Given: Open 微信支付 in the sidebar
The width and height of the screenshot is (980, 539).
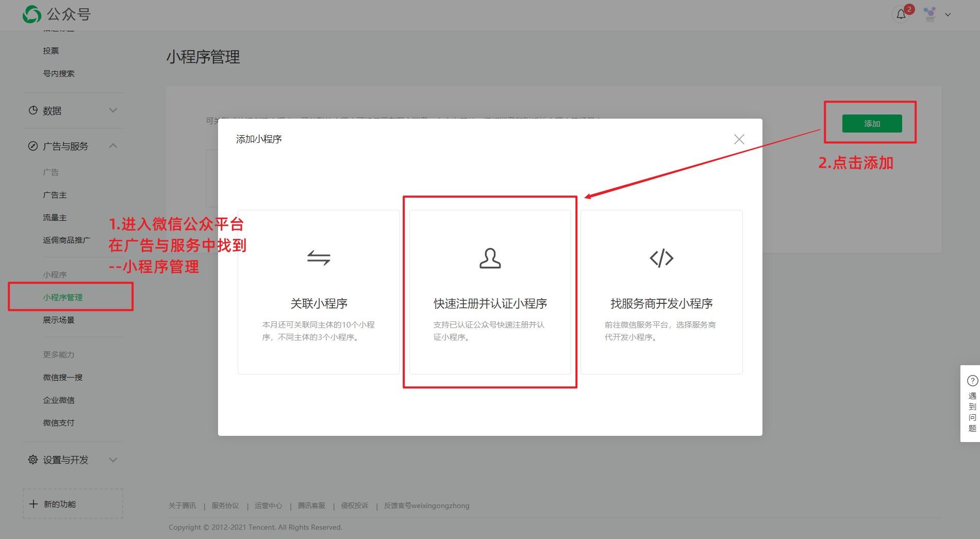Looking at the screenshot, I should coord(59,422).
